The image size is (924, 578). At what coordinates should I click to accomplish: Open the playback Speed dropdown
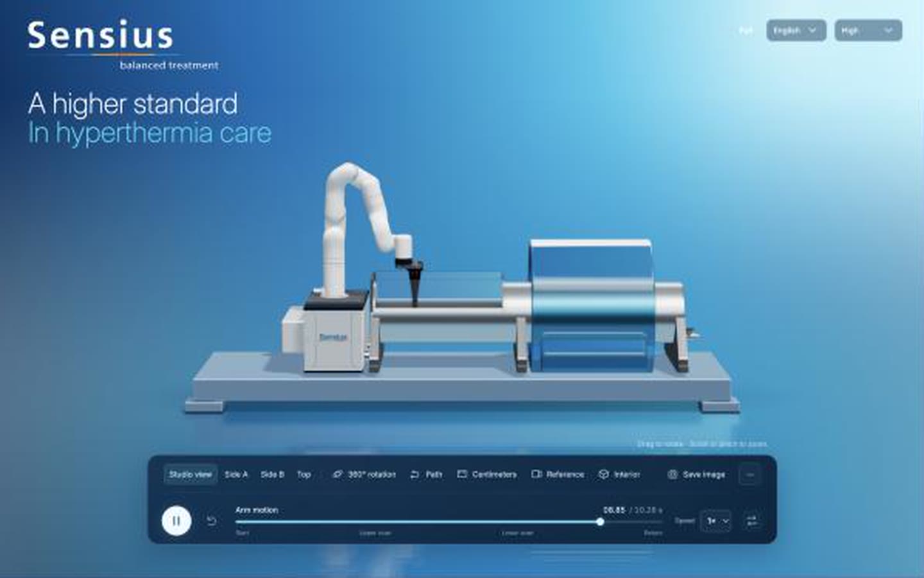click(717, 521)
